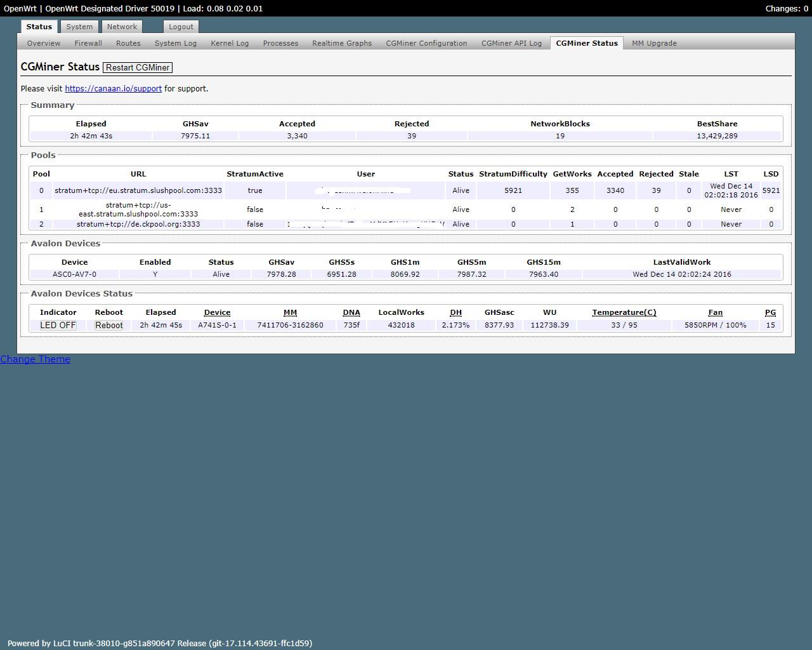The width and height of the screenshot is (812, 650).
Task: Click the LocalWorks value 432018
Action: (401, 325)
